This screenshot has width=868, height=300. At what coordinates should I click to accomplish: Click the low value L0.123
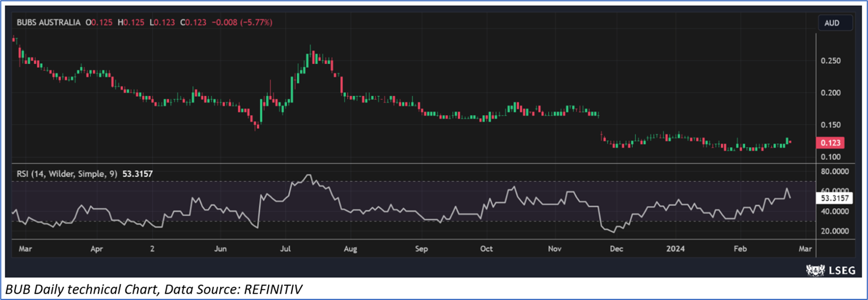coord(163,22)
